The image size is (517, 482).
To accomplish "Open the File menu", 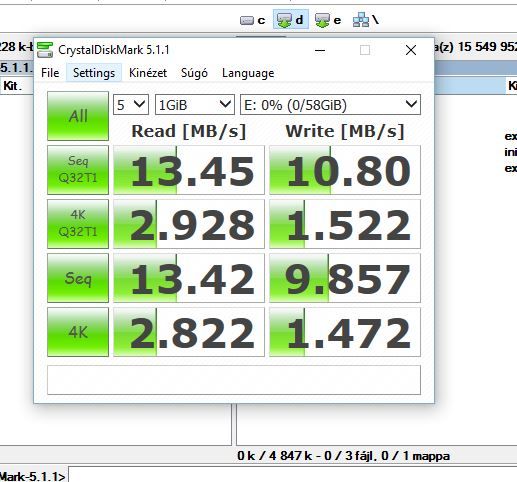I will [x=50, y=73].
